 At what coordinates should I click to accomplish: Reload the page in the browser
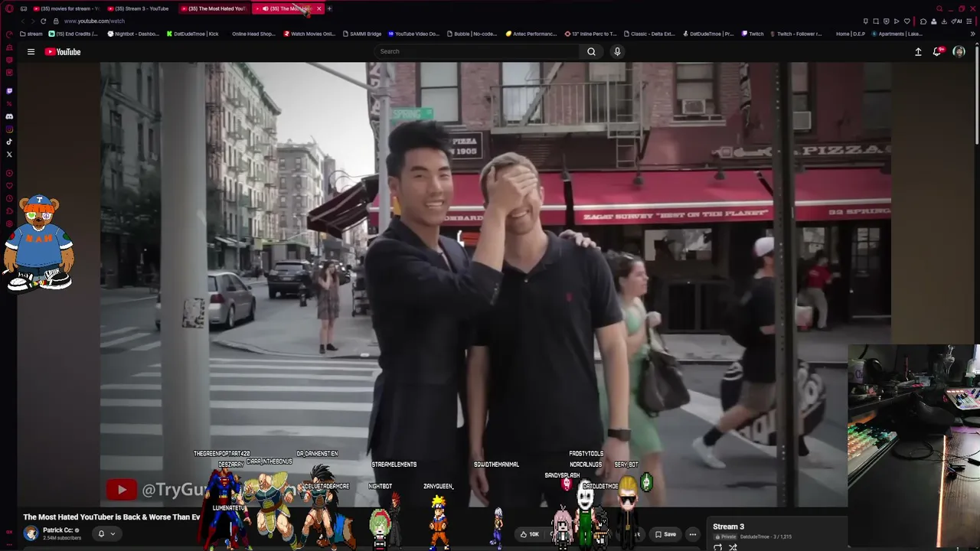pos(44,21)
